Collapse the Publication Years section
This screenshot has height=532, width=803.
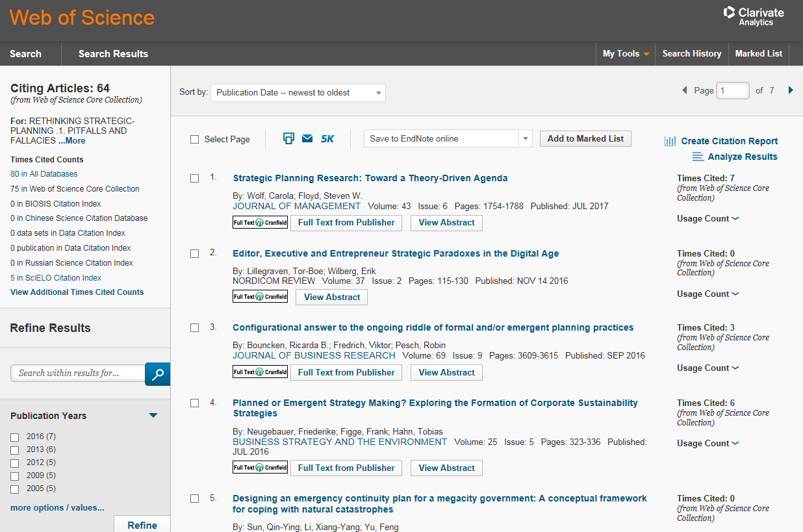[153, 416]
